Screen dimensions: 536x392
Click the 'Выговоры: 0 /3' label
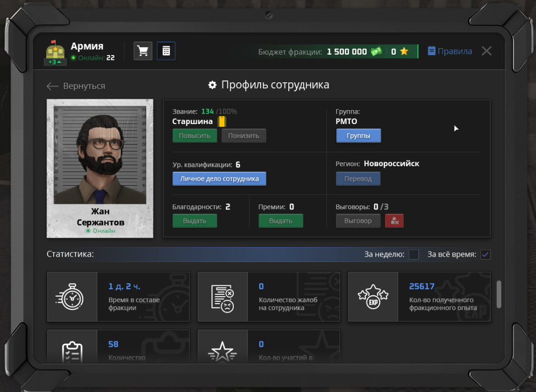pos(362,207)
